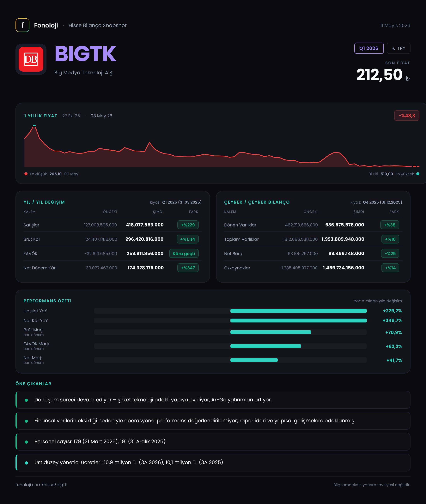Select the Q1 2026 period badge
The image size is (426, 504).
click(369, 48)
